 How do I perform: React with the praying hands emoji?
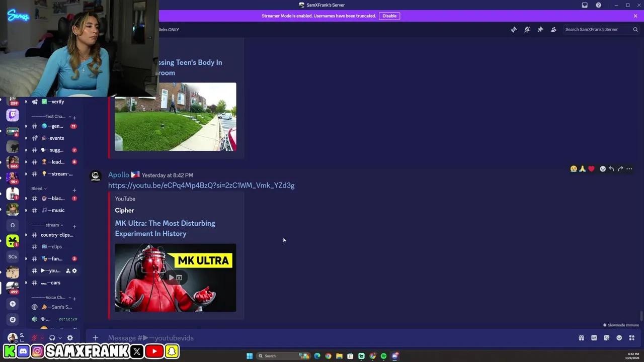(582, 169)
